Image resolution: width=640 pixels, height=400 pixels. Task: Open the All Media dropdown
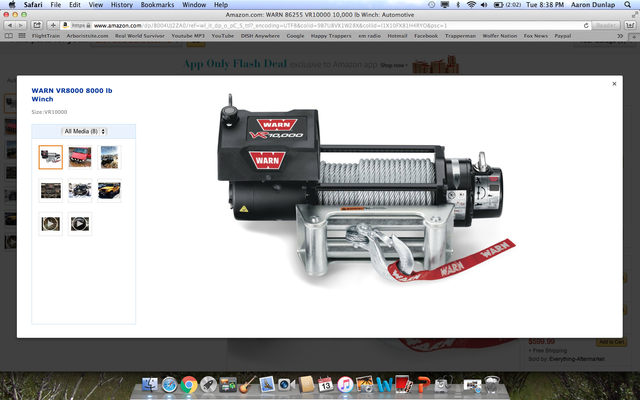[84, 131]
